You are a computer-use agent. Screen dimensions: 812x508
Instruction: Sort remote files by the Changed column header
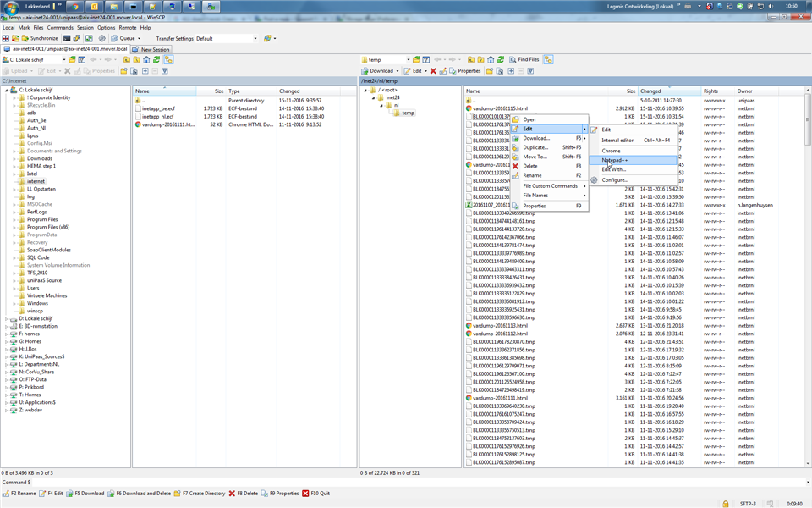point(650,91)
